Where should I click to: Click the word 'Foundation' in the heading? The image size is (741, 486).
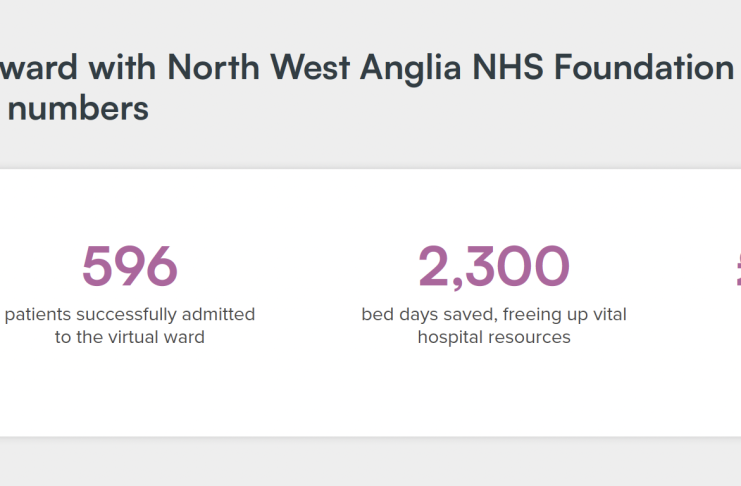coord(644,67)
